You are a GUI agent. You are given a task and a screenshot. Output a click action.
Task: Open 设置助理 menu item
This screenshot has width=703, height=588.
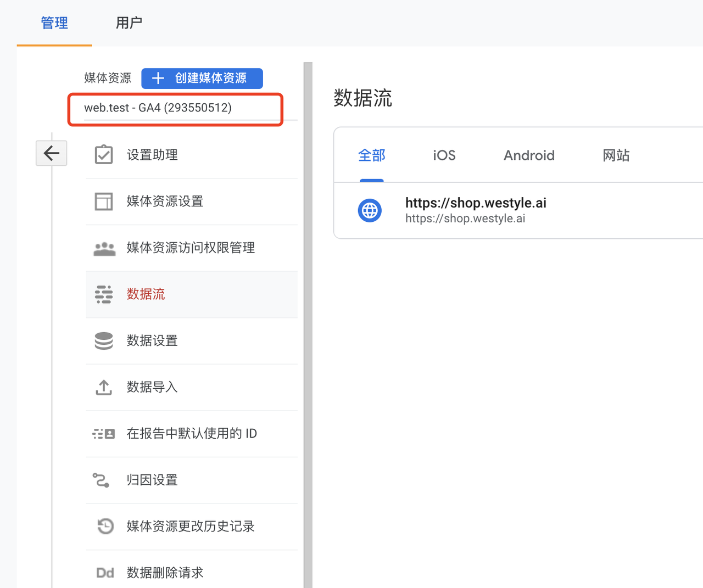pyautogui.click(x=192, y=155)
